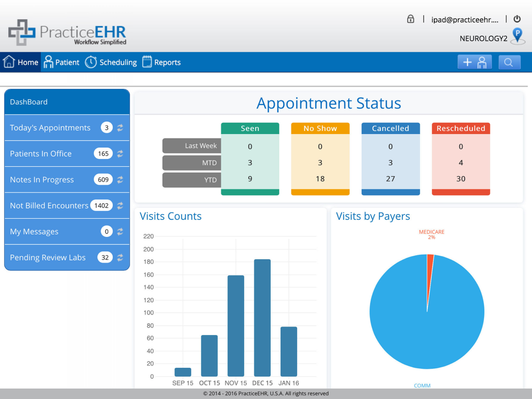Click the DEC 15 bar in Visits Counts

pos(262,317)
